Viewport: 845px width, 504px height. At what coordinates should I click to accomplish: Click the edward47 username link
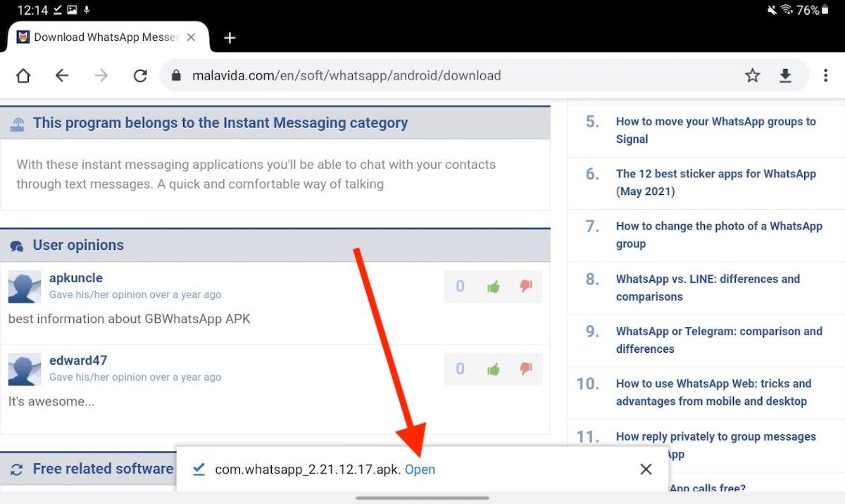point(78,360)
